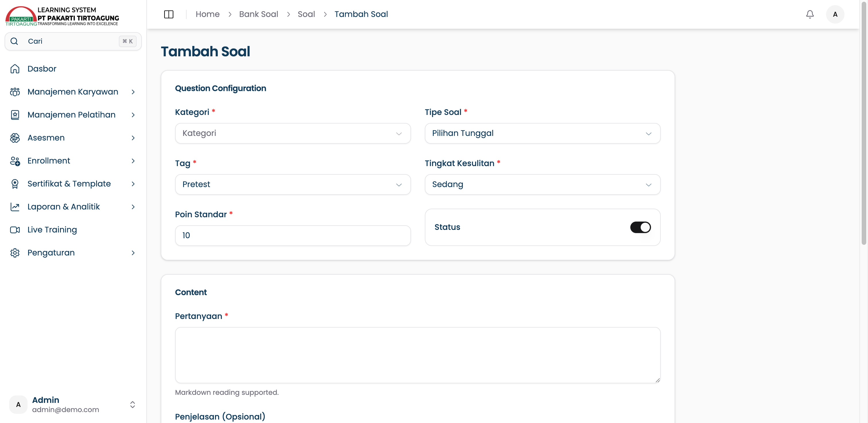The image size is (868, 423).
Task: Expand the Enrollment chevron
Action: tap(133, 161)
